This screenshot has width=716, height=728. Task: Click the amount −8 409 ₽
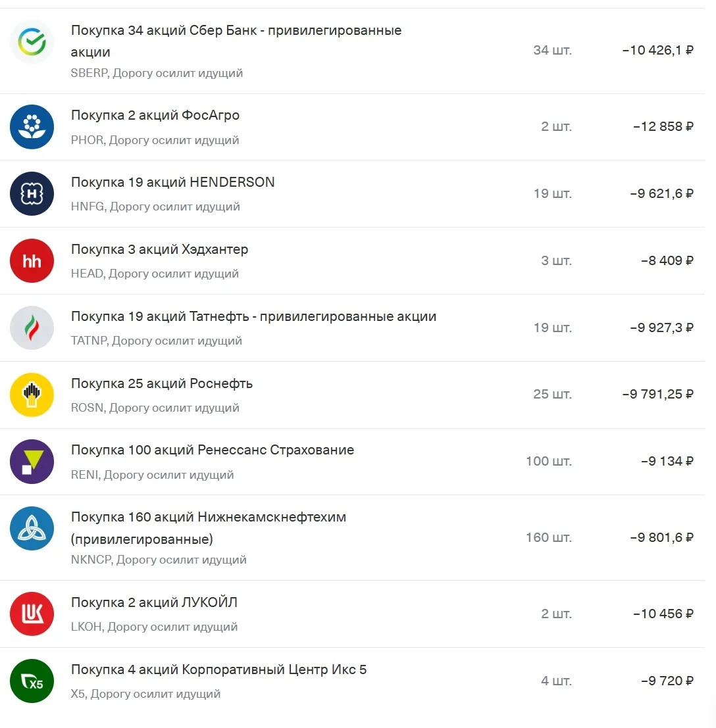pyautogui.click(x=667, y=260)
